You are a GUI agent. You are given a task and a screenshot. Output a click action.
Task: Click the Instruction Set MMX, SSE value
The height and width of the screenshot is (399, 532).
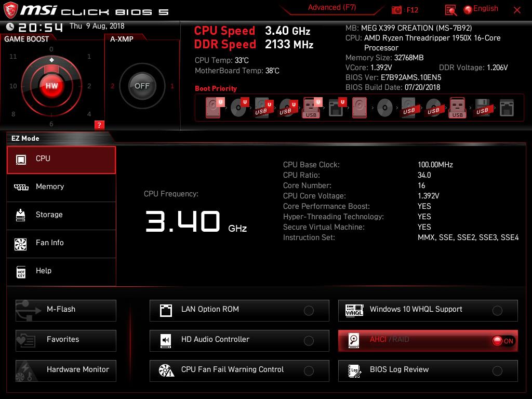(468, 237)
